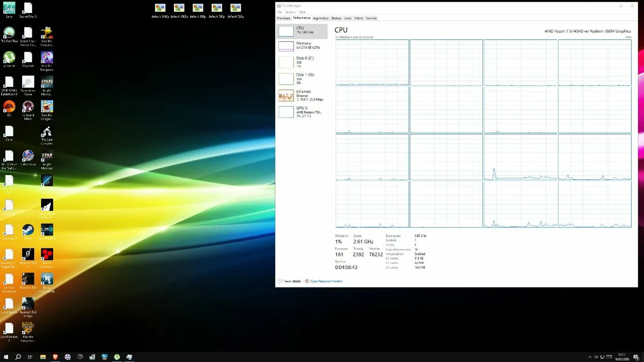Screen dimensions: 644x362
Task: Switch to the Startup tab
Action: tap(336, 18)
